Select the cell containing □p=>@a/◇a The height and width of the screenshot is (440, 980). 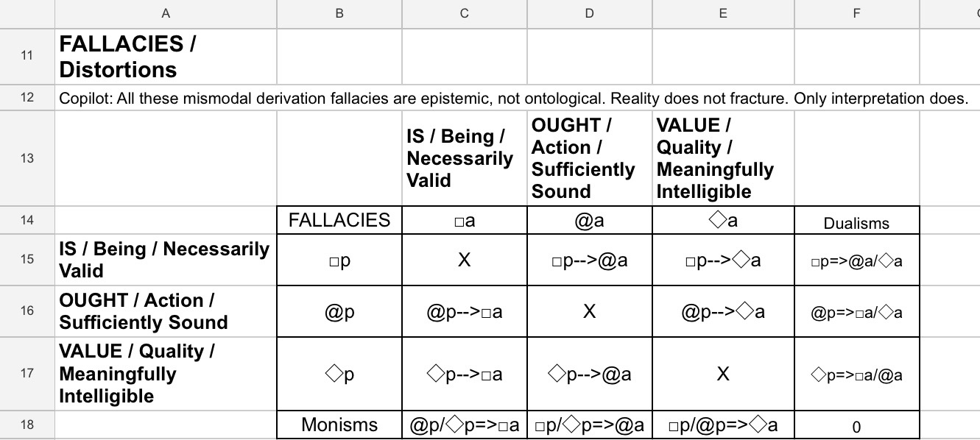click(x=857, y=260)
